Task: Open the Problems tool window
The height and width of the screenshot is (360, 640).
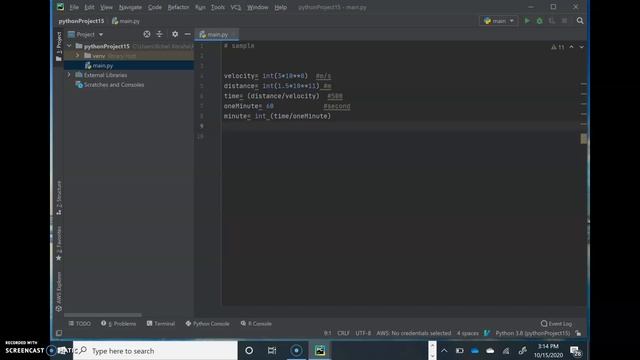Action: pyautogui.click(x=118, y=323)
